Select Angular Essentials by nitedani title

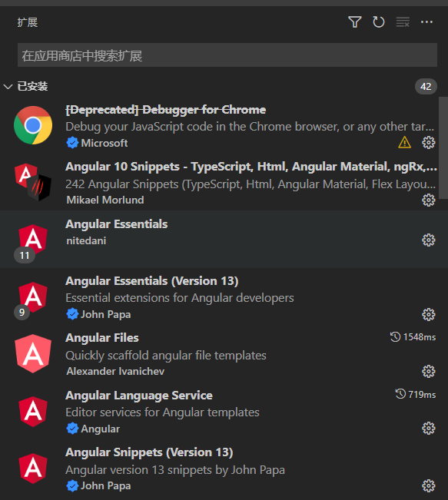coord(117,224)
